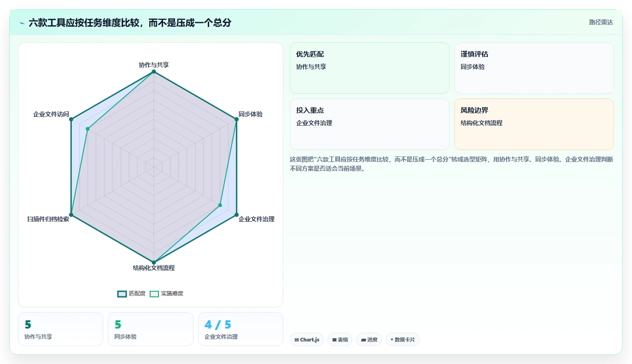Select the 进度 chip
The height and width of the screenshot is (364, 632).
pos(369,340)
